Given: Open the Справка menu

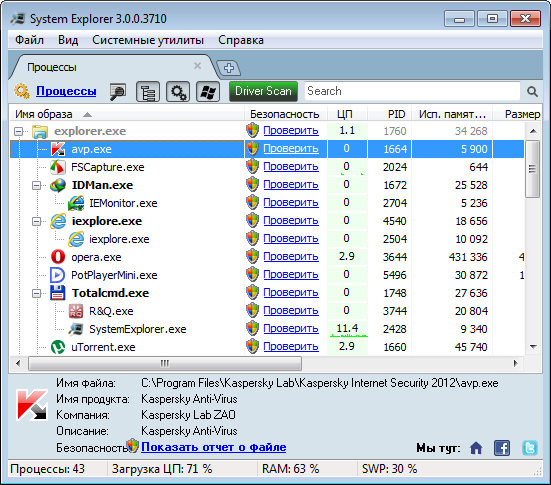Looking at the screenshot, I should (241, 40).
